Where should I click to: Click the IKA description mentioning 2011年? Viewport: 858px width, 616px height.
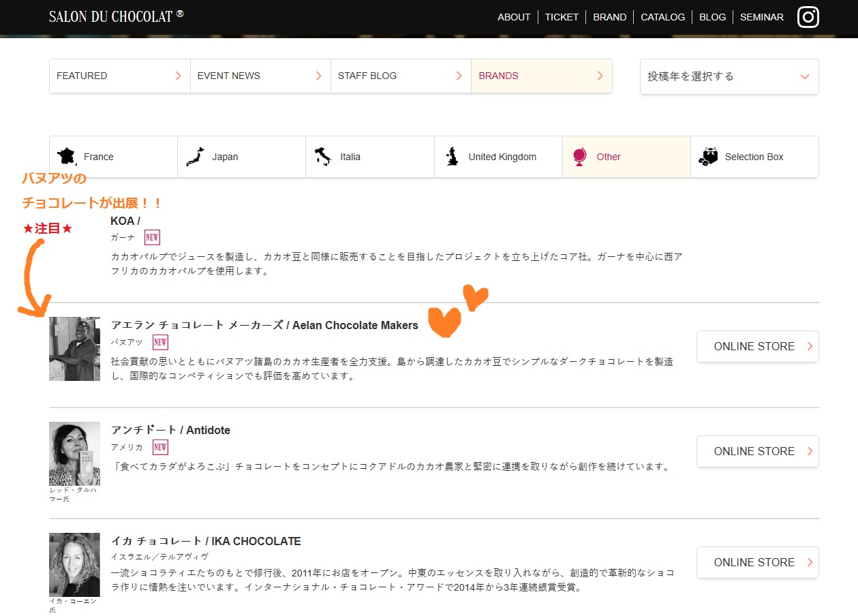(x=393, y=580)
